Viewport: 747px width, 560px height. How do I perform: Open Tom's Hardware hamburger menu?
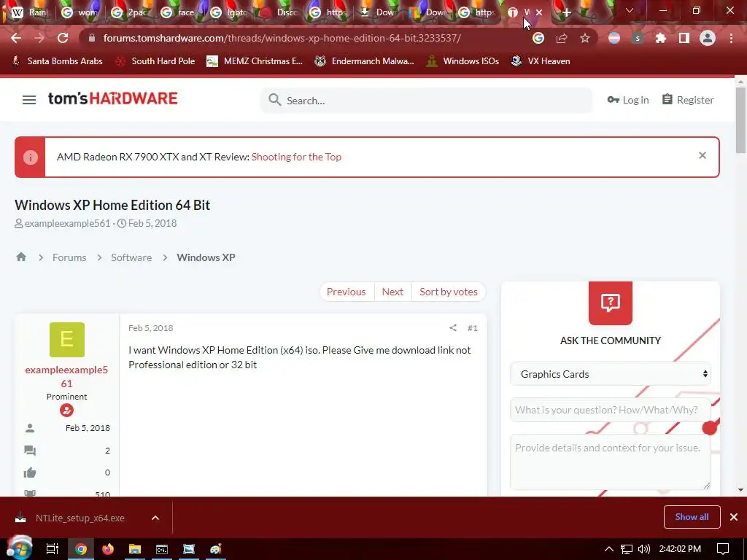29,99
